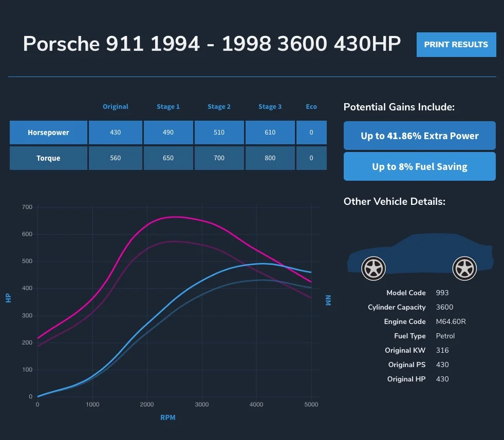
Task: Click Stage 2 horsepower cell 510
Action: 219,132
